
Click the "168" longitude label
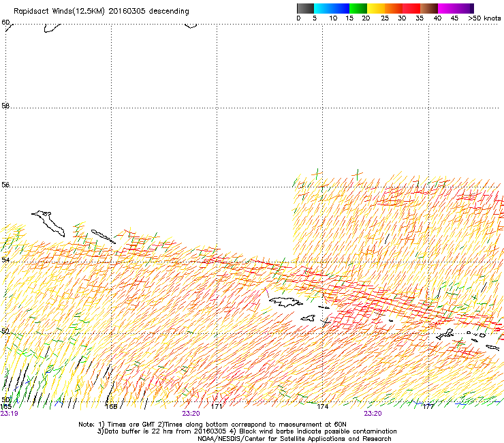pyautogui.click(x=111, y=407)
